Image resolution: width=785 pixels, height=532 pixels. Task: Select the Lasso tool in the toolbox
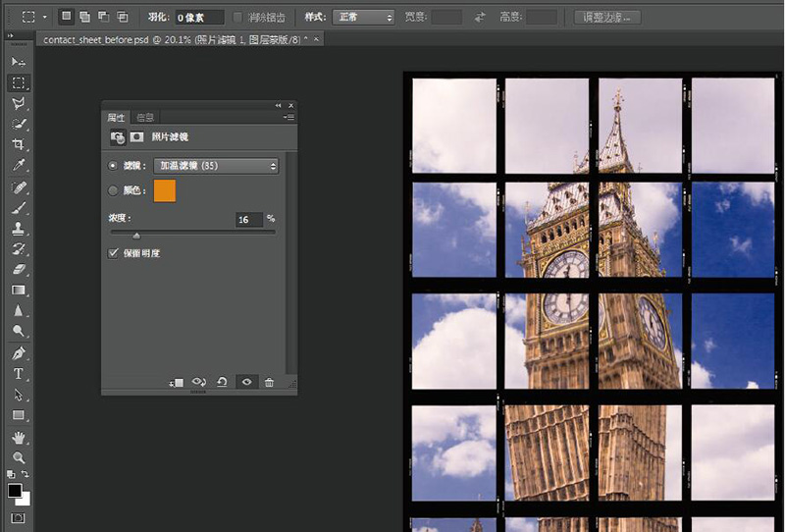coord(18,103)
